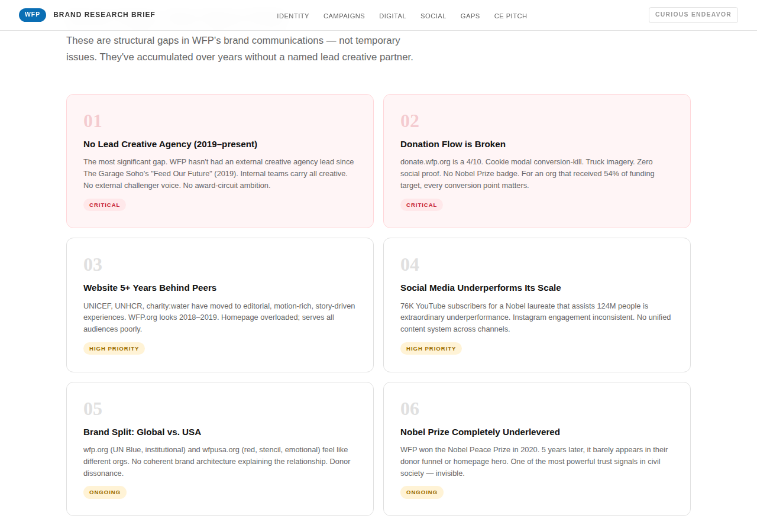
Task: Click the intro text "These are structural gaps"
Action: (240, 49)
